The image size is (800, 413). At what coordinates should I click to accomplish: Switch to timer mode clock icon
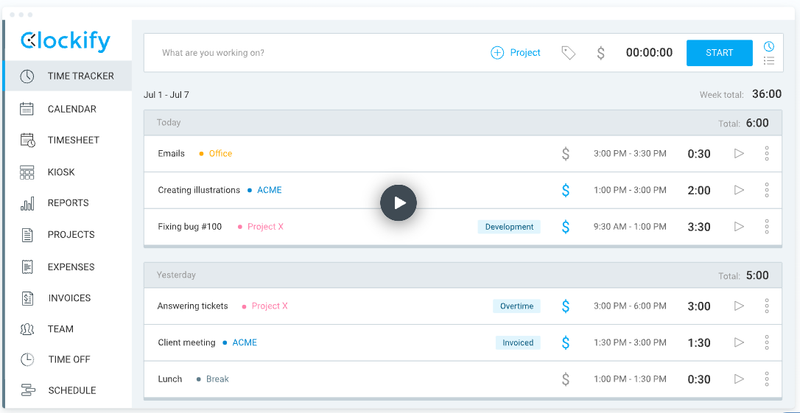click(769, 46)
